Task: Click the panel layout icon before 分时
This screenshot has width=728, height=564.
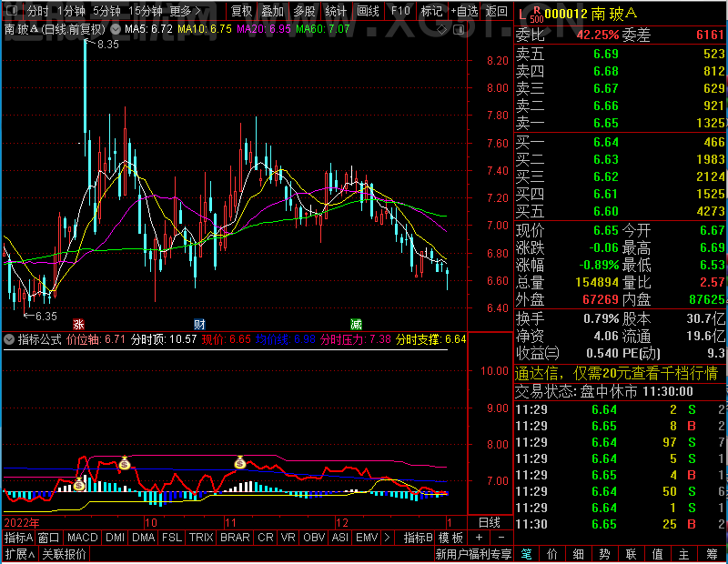Action: click(13, 11)
